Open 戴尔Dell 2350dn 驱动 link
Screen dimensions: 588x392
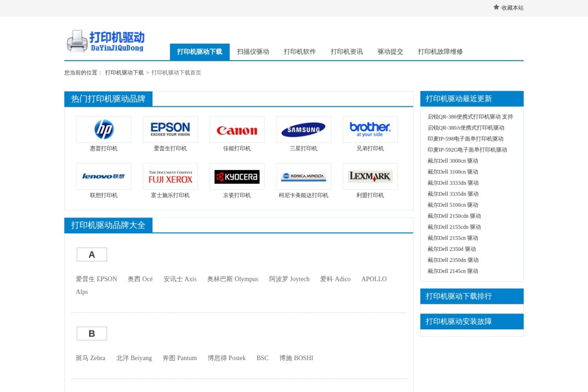[453, 260]
